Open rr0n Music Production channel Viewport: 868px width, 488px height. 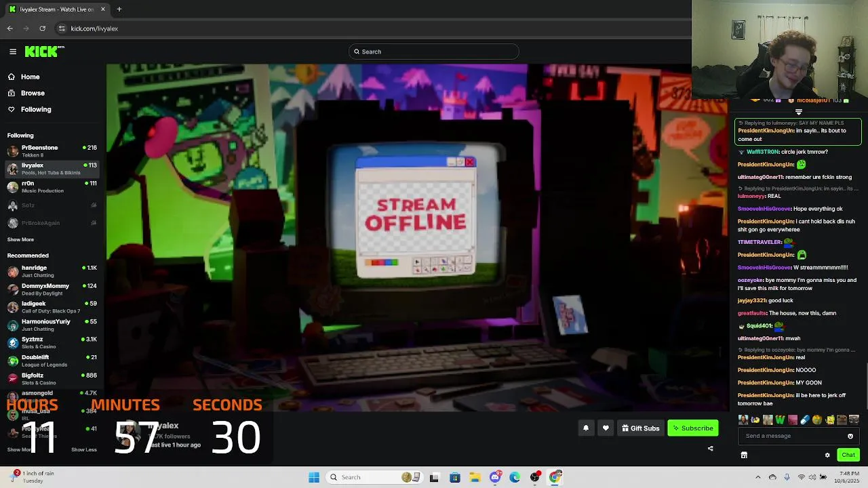[x=52, y=186]
